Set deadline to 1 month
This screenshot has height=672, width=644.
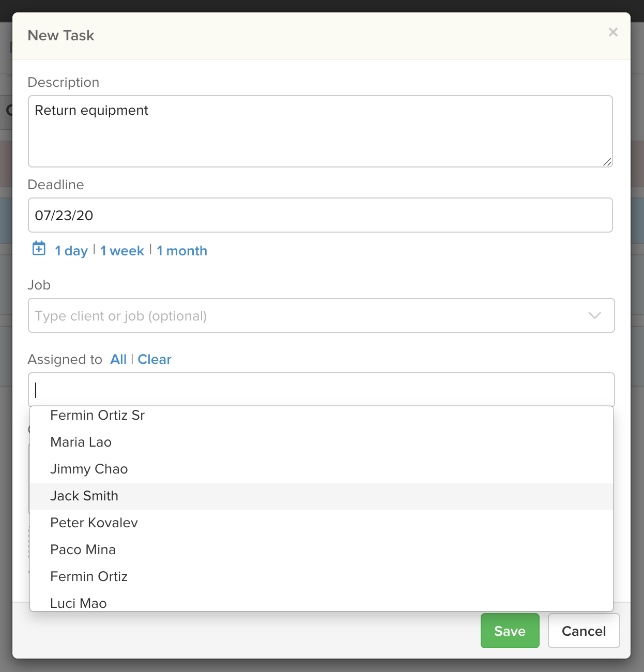point(181,251)
